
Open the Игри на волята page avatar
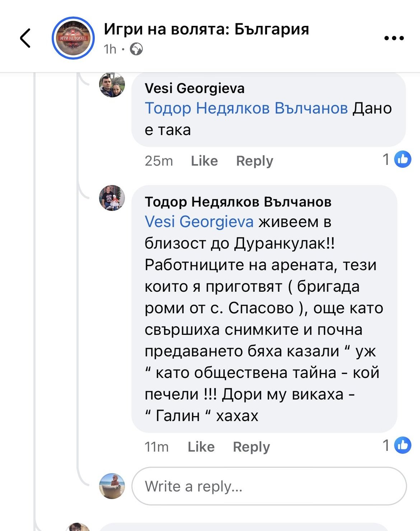73,38
